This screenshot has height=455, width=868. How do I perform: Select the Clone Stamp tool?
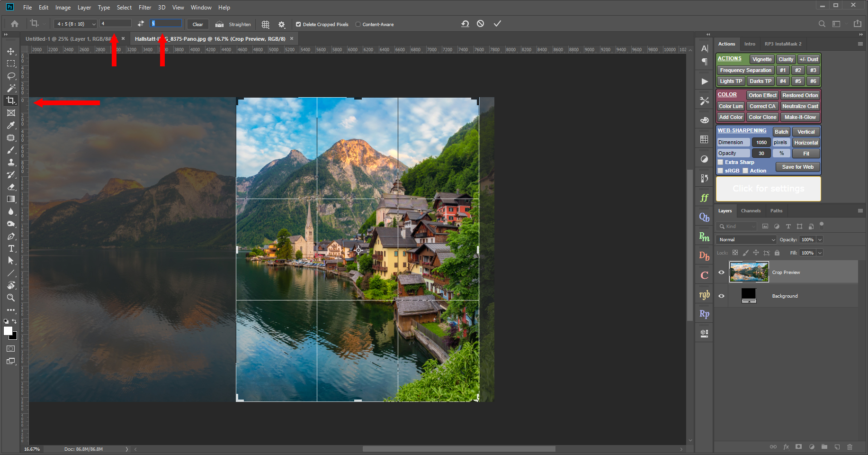(10, 162)
